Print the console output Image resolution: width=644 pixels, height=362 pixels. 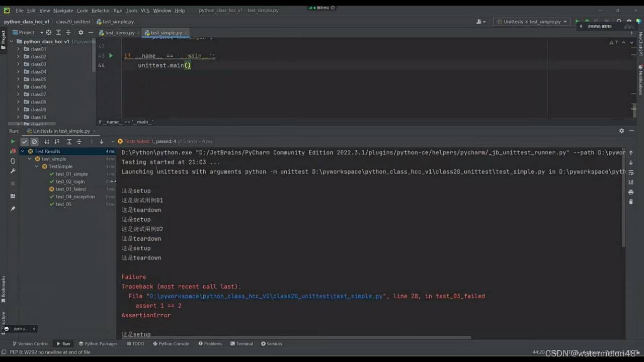tap(631, 192)
